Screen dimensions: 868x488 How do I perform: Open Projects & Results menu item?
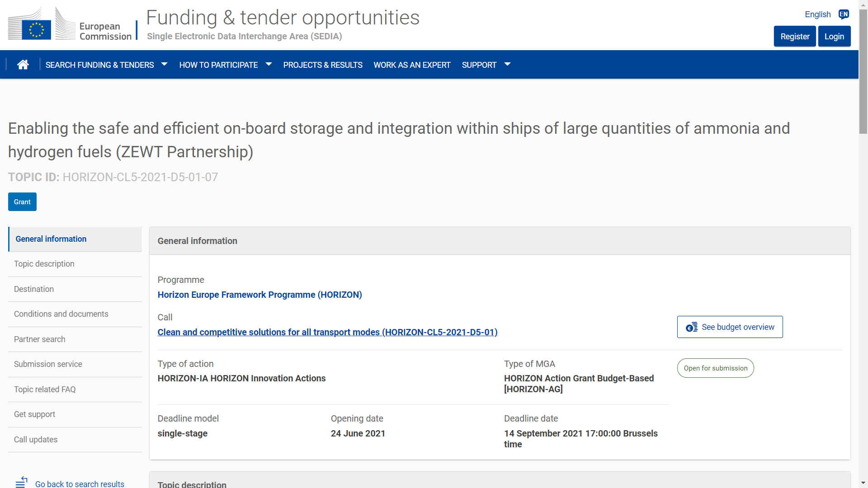[x=323, y=65]
